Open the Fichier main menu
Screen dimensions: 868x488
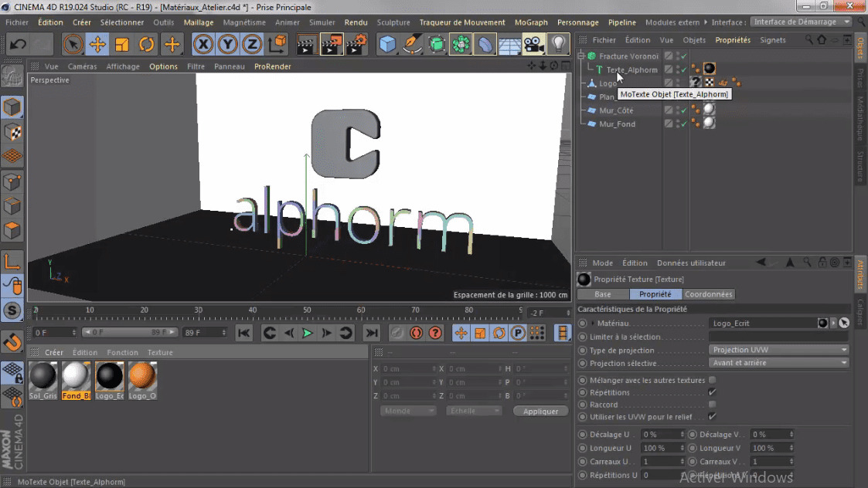(17, 22)
